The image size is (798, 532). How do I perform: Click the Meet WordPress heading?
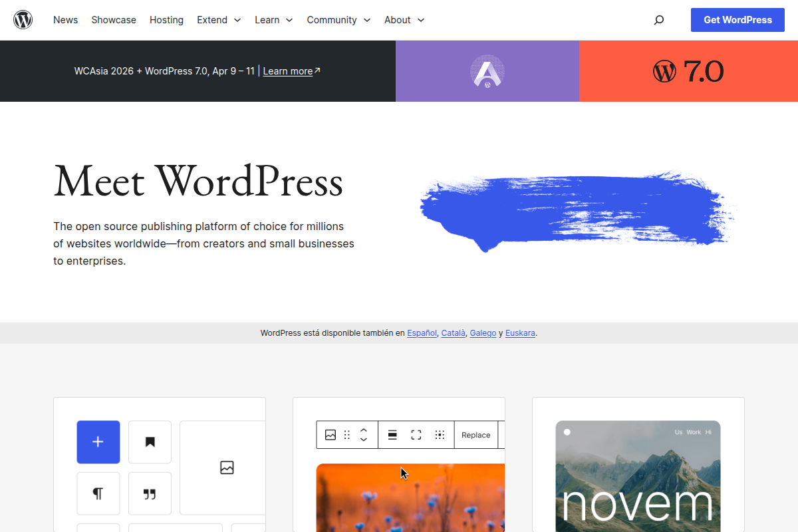pos(198,180)
